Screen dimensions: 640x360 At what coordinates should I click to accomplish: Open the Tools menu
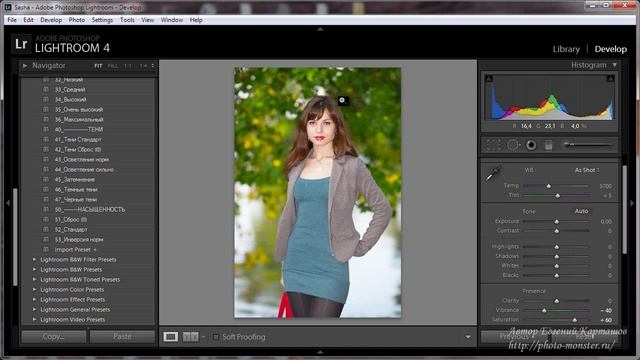tap(127, 20)
